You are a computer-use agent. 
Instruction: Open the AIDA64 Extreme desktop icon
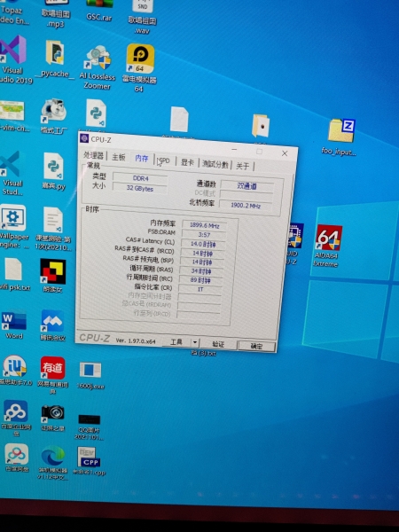point(327,245)
